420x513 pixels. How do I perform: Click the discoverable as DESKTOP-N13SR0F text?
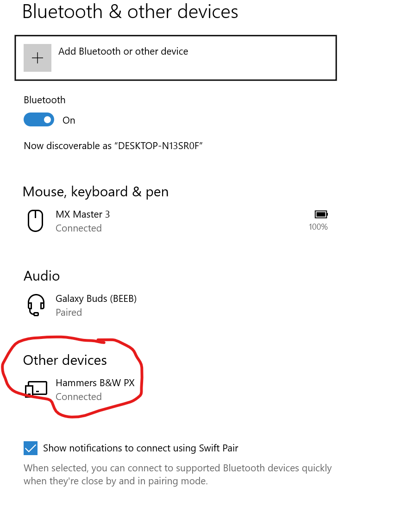113,145
